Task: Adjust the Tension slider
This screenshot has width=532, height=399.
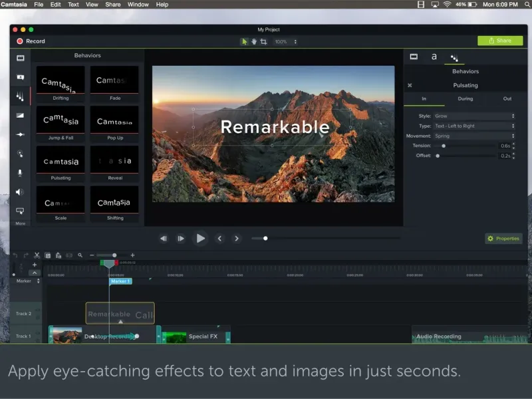Action: (x=444, y=146)
